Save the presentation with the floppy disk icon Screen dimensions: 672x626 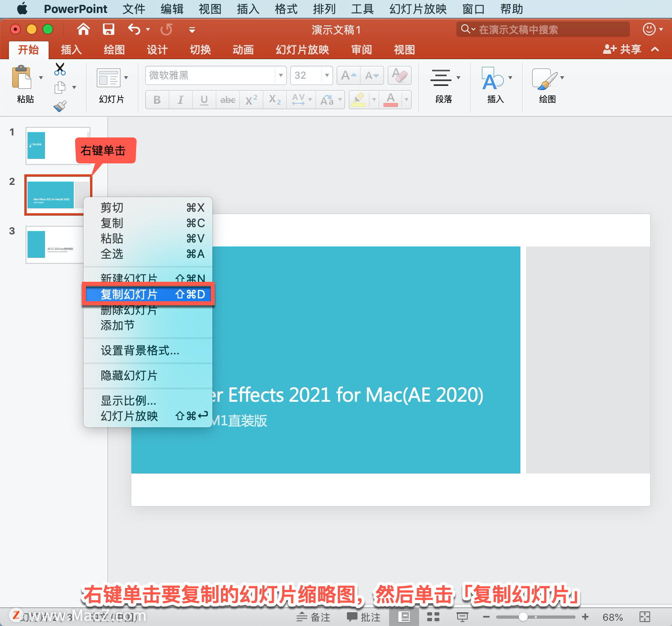(109, 29)
